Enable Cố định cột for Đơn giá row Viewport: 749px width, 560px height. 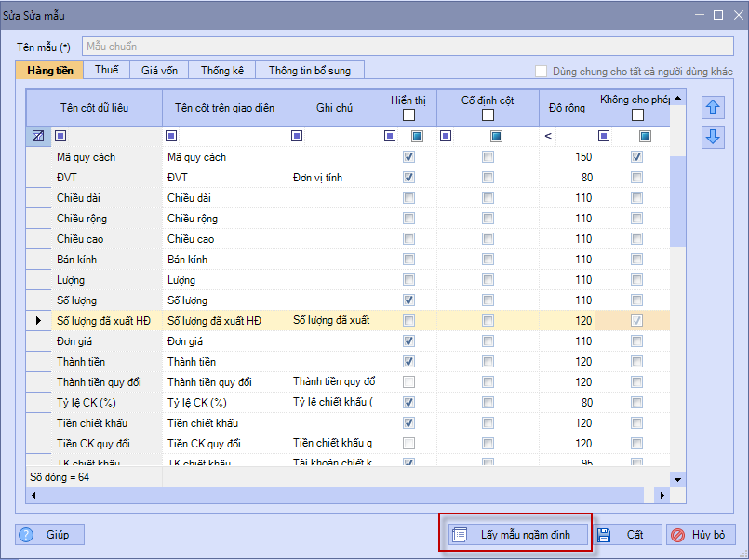pyautogui.click(x=488, y=341)
